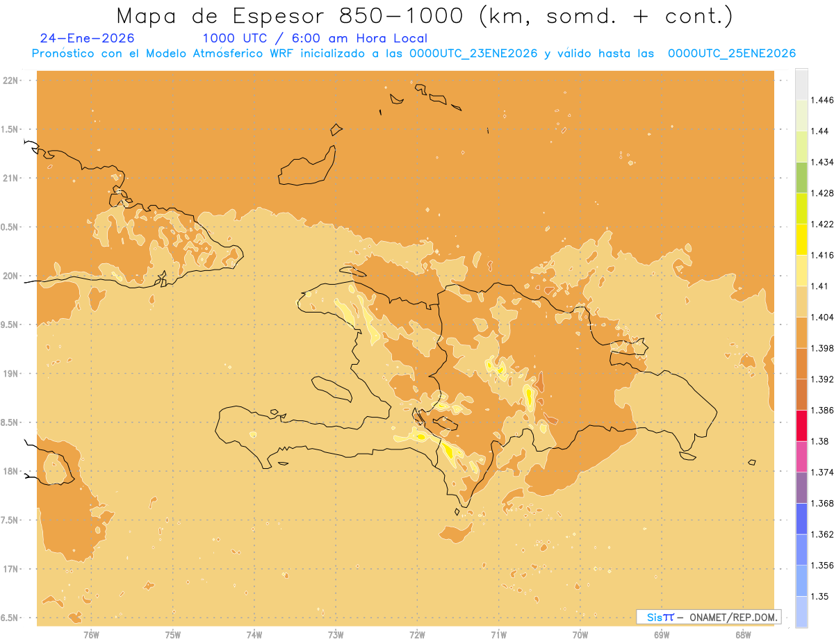
Task: Click legend value '1.404'
Action: click(824, 317)
